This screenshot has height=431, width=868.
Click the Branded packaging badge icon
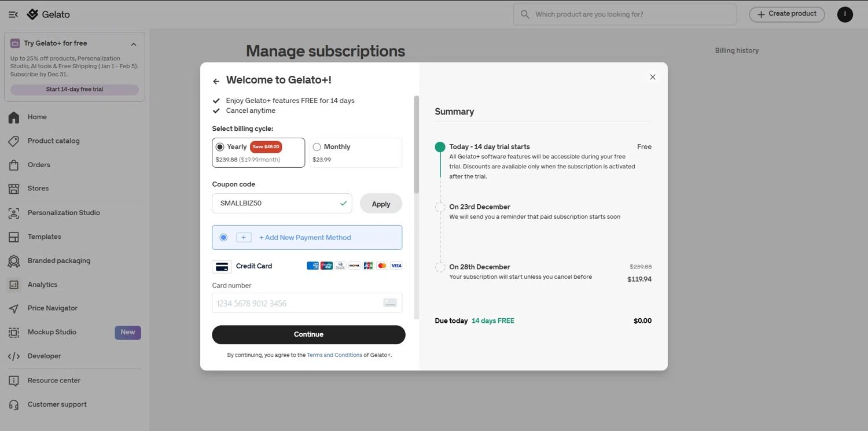tap(14, 261)
